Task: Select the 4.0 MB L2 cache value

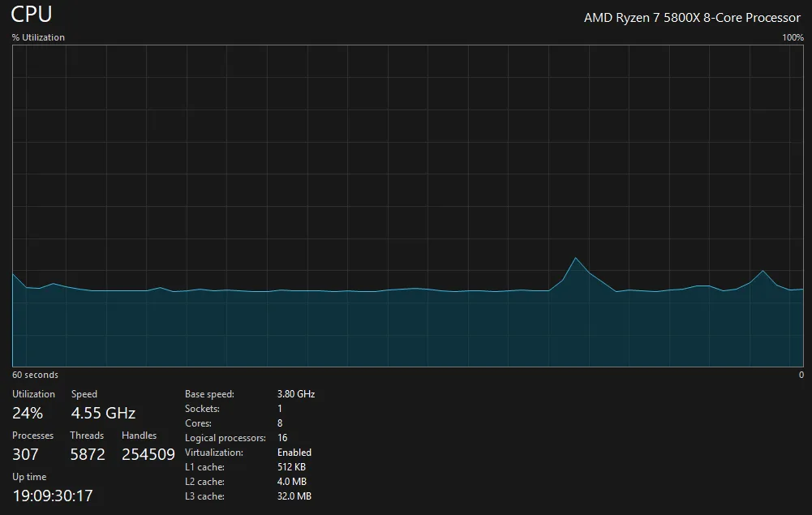Action: [x=291, y=482]
